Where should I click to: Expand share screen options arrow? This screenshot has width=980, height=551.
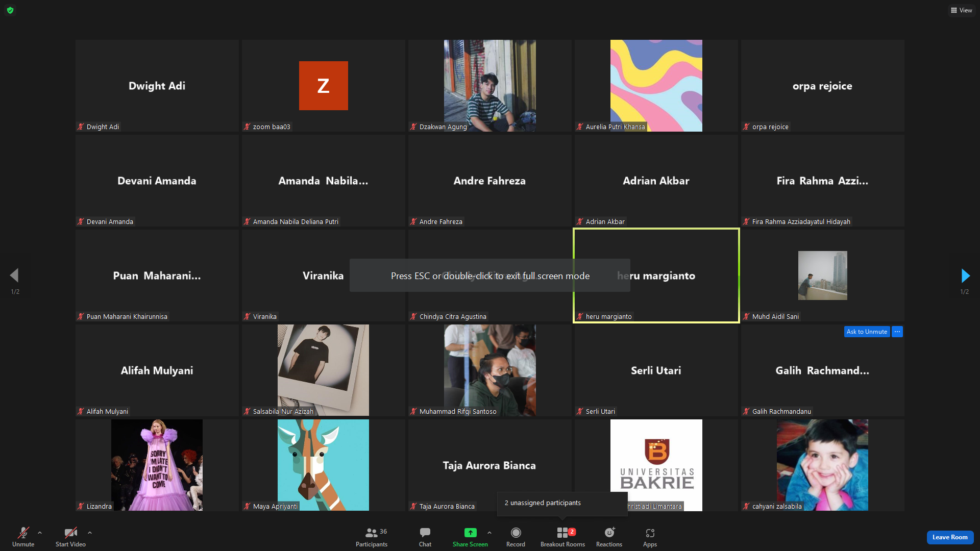click(489, 533)
